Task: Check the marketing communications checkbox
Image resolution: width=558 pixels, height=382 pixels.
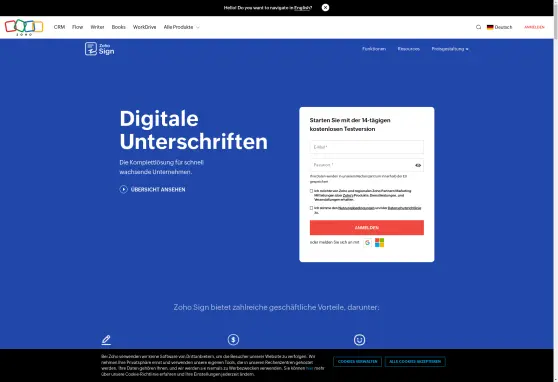Action: (311, 191)
